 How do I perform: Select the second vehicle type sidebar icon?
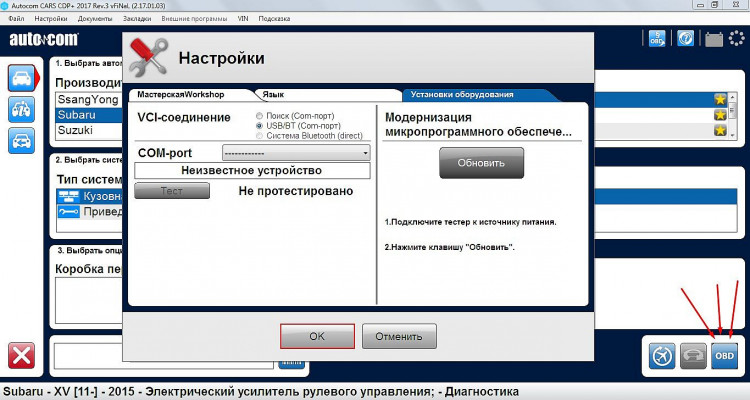click(x=20, y=110)
